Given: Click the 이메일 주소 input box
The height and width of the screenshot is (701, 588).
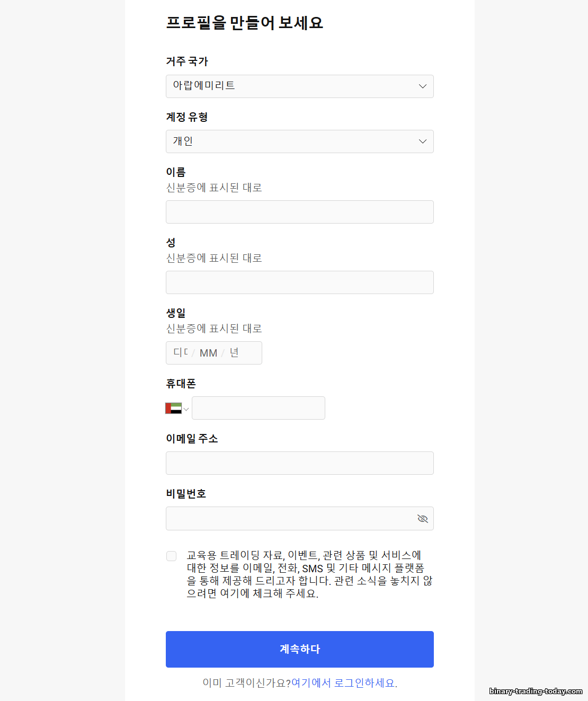Looking at the screenshot, I should pyautogui.click(x=299, y=463).
